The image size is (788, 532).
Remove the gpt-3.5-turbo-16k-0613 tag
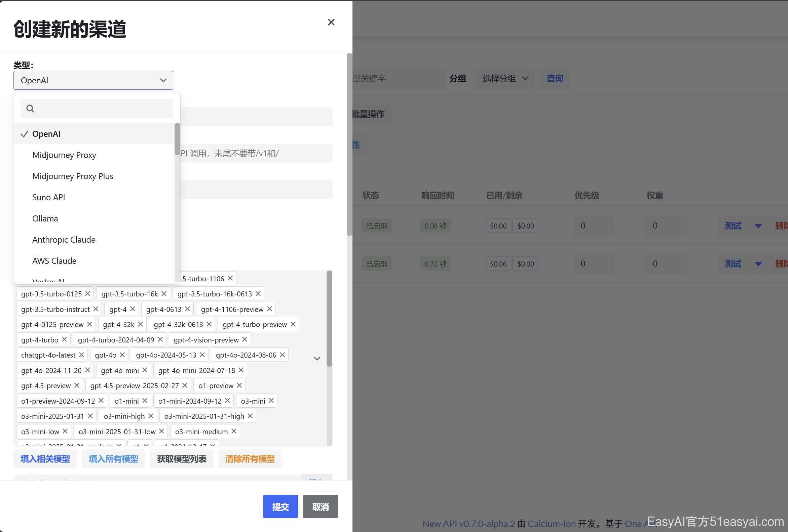[x=258, y=293]
